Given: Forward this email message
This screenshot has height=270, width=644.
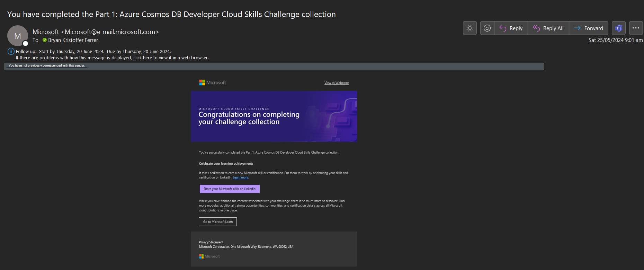Looking at the screenshot, I should click(589, 28).
